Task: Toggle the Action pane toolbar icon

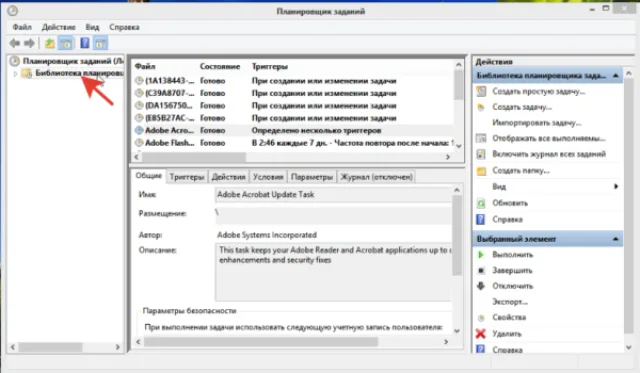Action: pos(100,43)
